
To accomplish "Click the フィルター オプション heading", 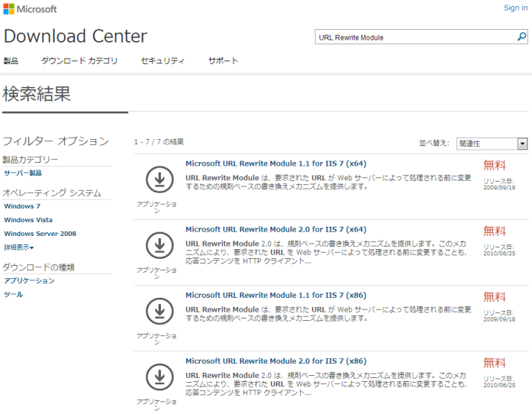I will pyautogui.click(x=56, y=141).
